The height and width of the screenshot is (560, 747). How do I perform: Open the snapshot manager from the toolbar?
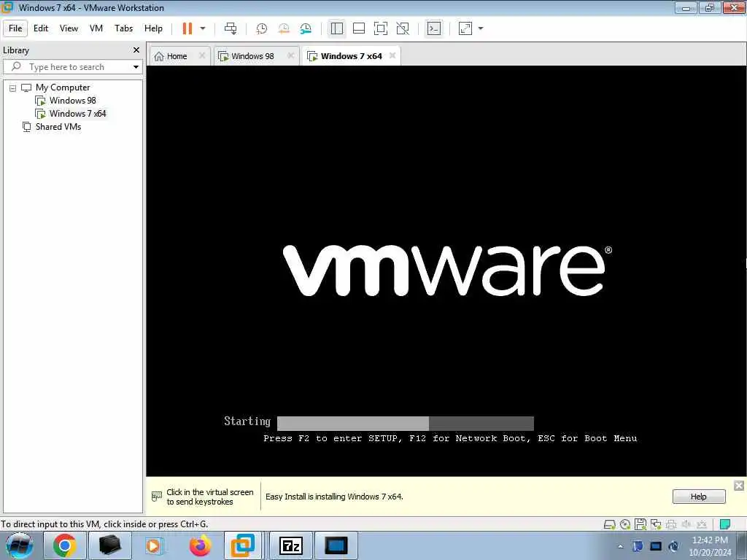pyautogui.click(x=306, y=28)
